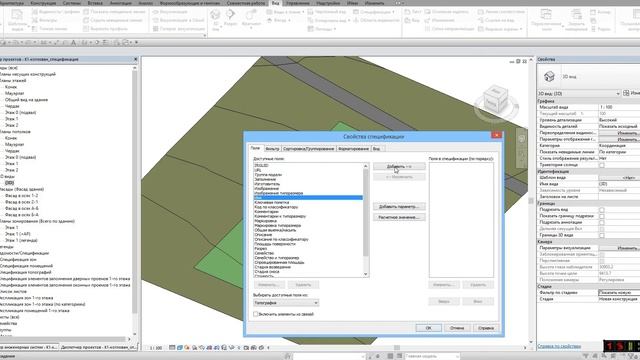Select the Разрез section tool

click(231, 18)
